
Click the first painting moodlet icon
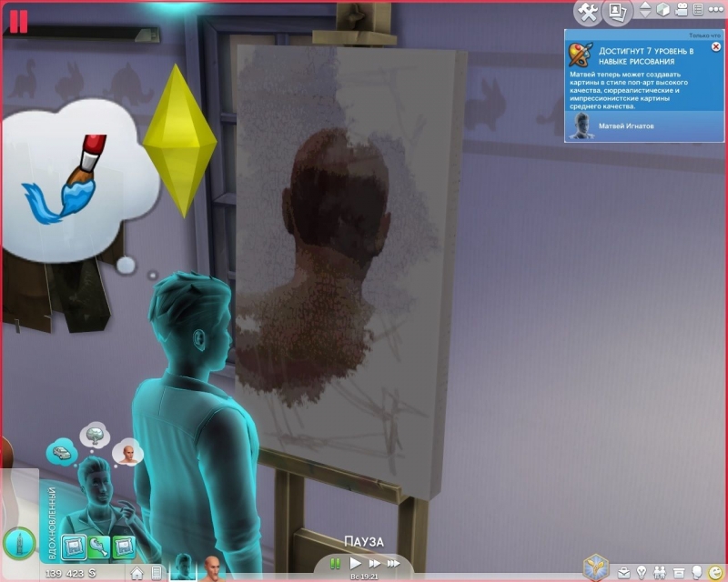pyautogui.click(x=74, y=547)
